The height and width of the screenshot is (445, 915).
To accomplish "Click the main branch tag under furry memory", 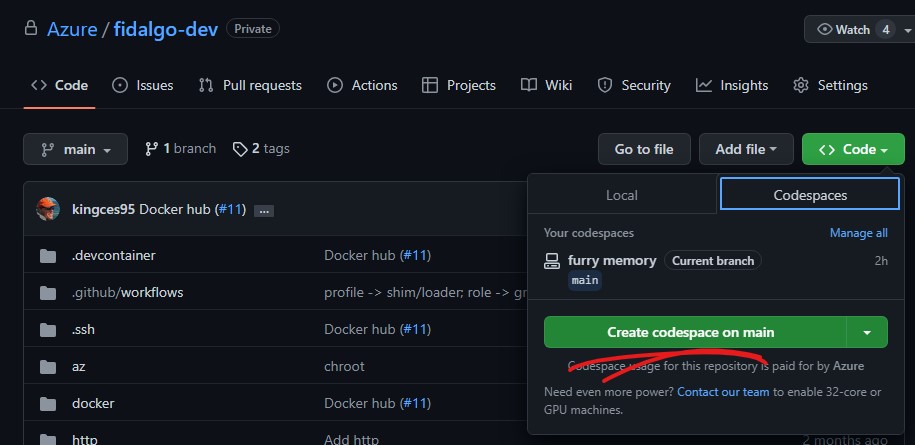I will [585, 280].
